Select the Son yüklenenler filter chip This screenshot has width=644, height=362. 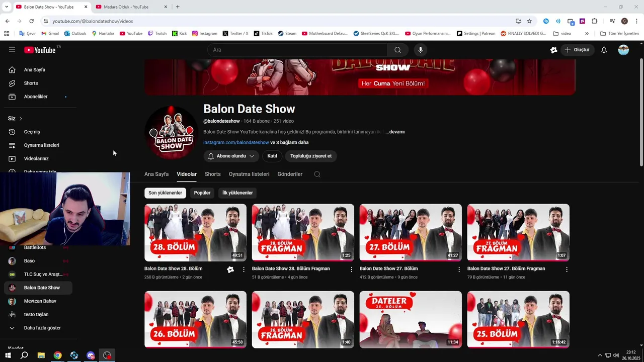tap(165, 193)
